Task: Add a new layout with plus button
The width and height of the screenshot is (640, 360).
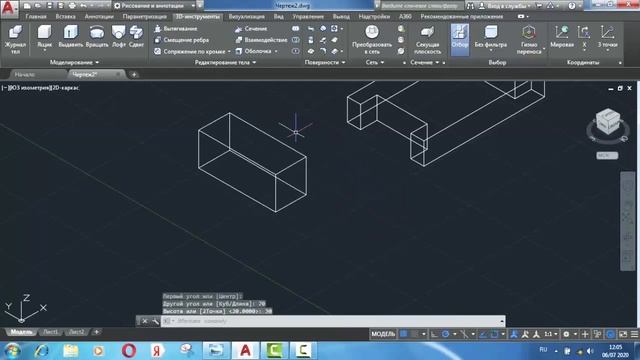Action: pyautogui.click(x=96, y=332)
